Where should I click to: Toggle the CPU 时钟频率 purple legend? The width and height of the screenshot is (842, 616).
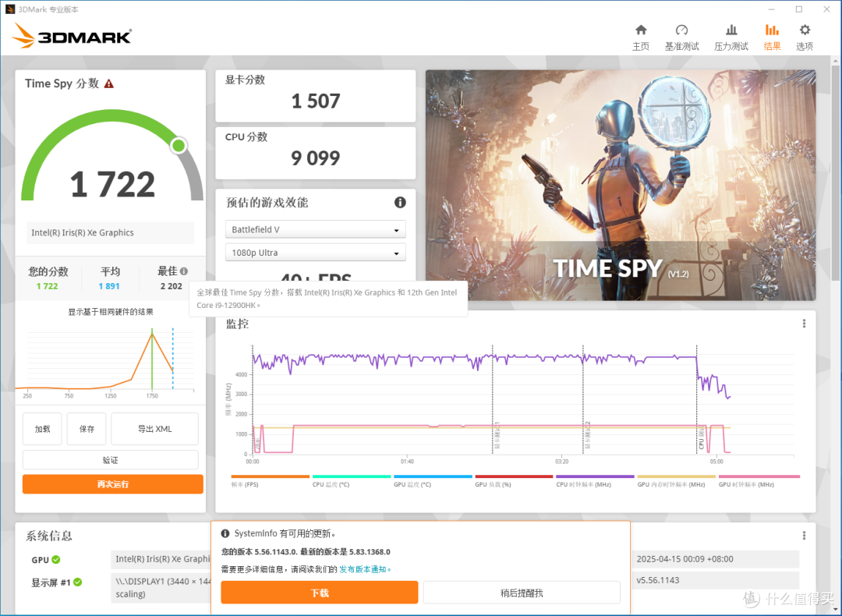[x=595, y=480]
